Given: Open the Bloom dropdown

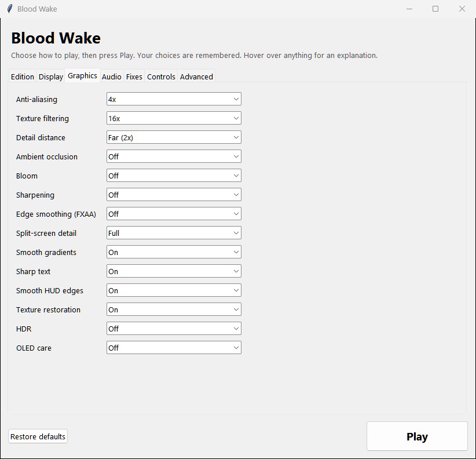Looking at the screenshot, I should point(174,176).
